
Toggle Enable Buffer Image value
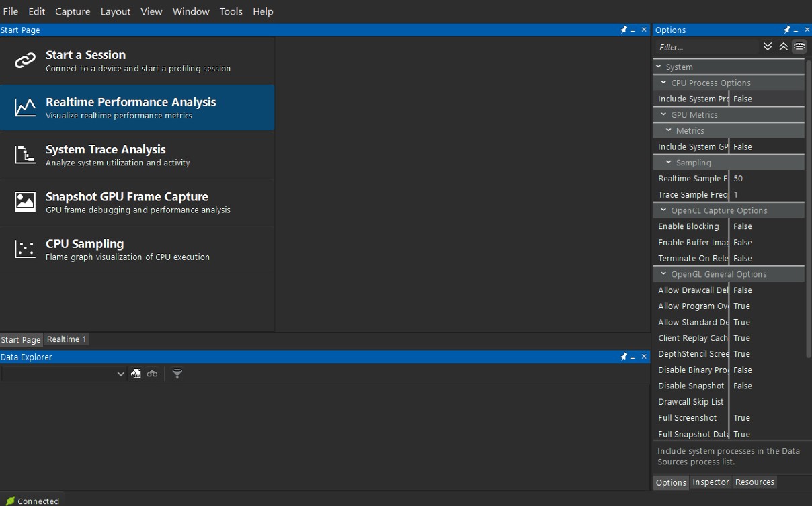[767, 243]
